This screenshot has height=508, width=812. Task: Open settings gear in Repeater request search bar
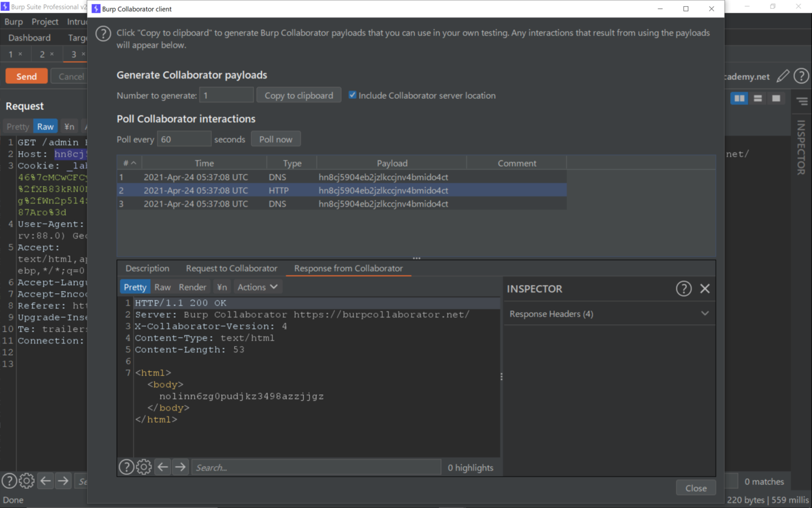[26, 481]
